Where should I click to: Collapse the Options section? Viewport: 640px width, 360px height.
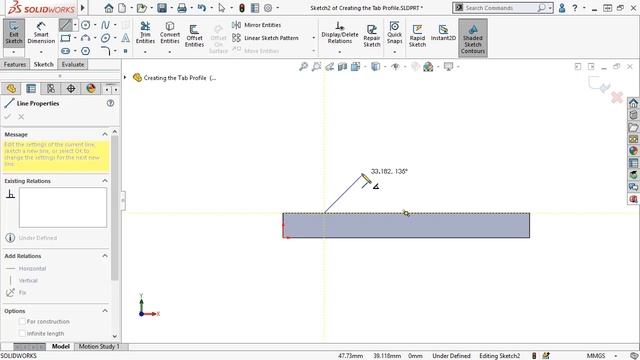105,311
